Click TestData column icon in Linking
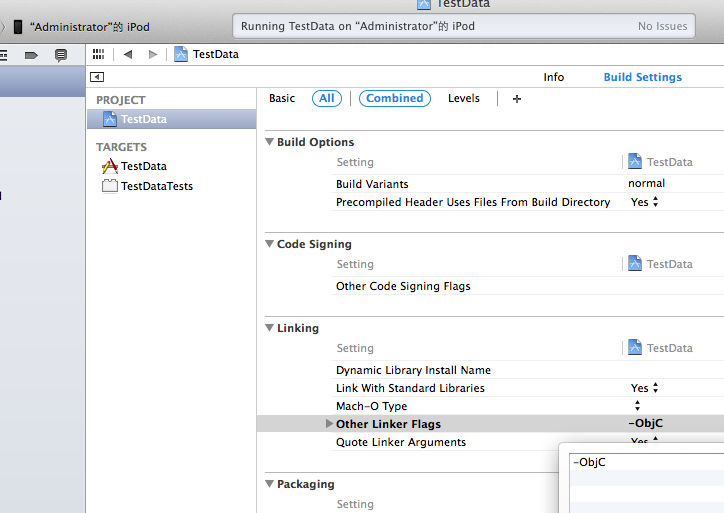 click(635, 348)
